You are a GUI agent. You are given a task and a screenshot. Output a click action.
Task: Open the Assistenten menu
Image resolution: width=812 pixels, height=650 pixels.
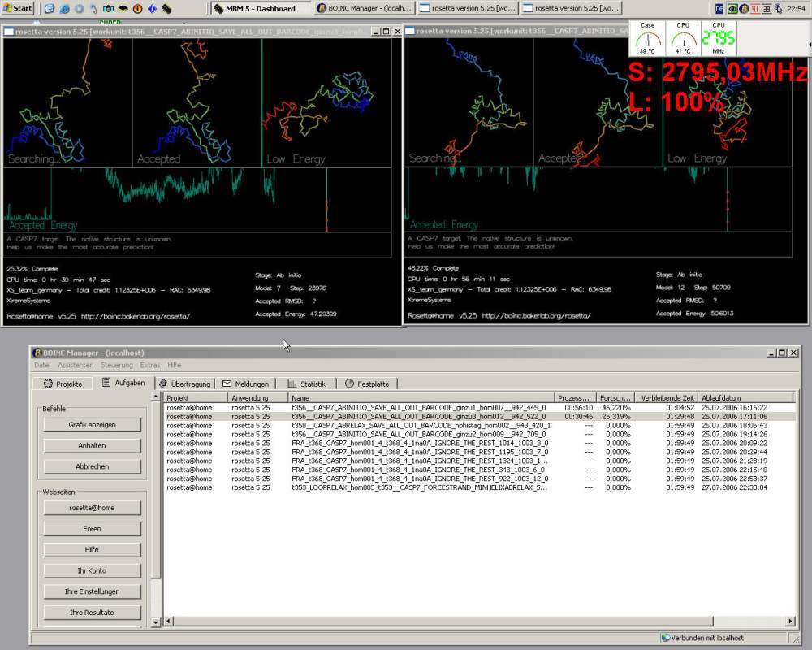(76, 365)
